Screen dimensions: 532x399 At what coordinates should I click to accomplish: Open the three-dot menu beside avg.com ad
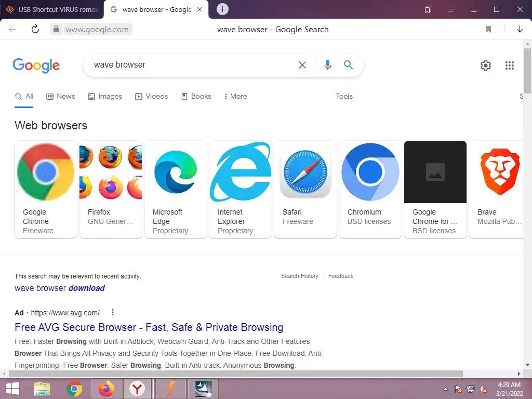(113, 312)
